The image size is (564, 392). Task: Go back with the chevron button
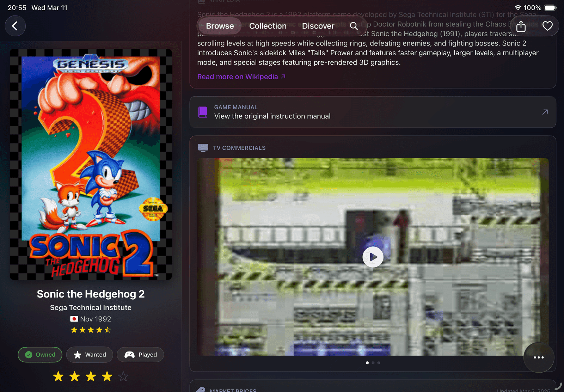pyautogui.click(x=15, y=26)
